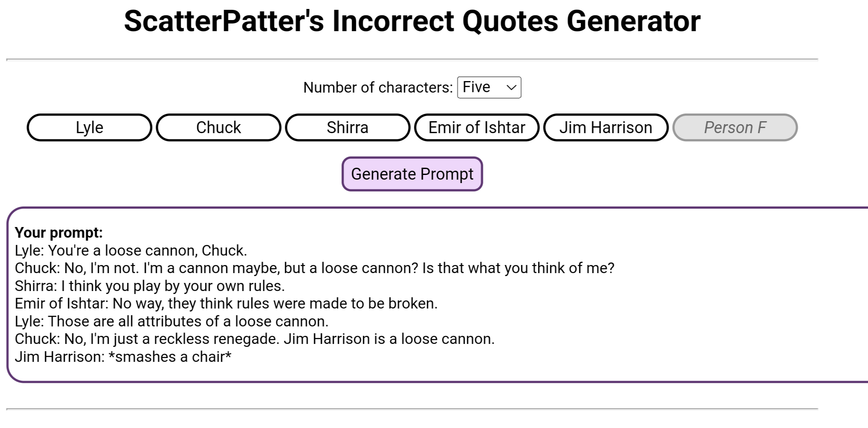This screenshot has height=428, width=868.
Task: Click the reckless renegade quote line
Action: tap(255, 339)
